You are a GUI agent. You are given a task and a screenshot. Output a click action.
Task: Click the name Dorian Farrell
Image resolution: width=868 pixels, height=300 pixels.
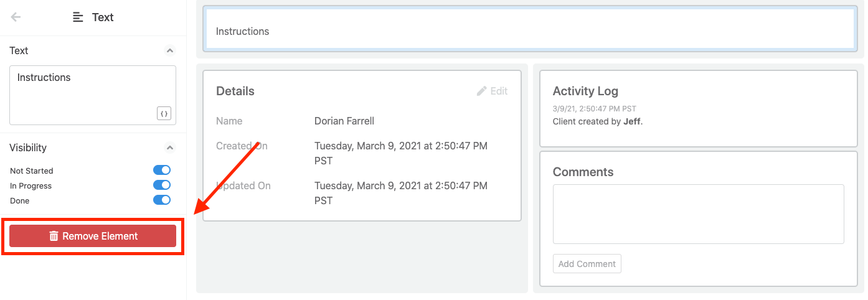(344, 121)
